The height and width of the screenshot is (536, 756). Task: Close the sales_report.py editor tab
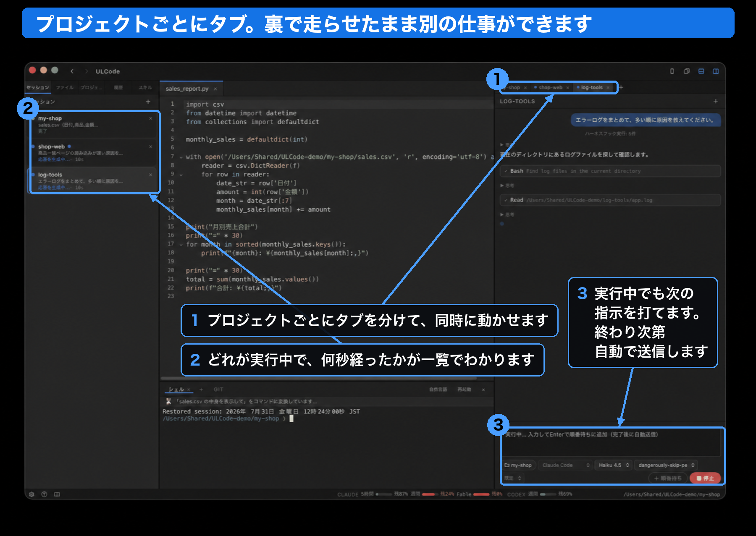click(x=215, y=89)
